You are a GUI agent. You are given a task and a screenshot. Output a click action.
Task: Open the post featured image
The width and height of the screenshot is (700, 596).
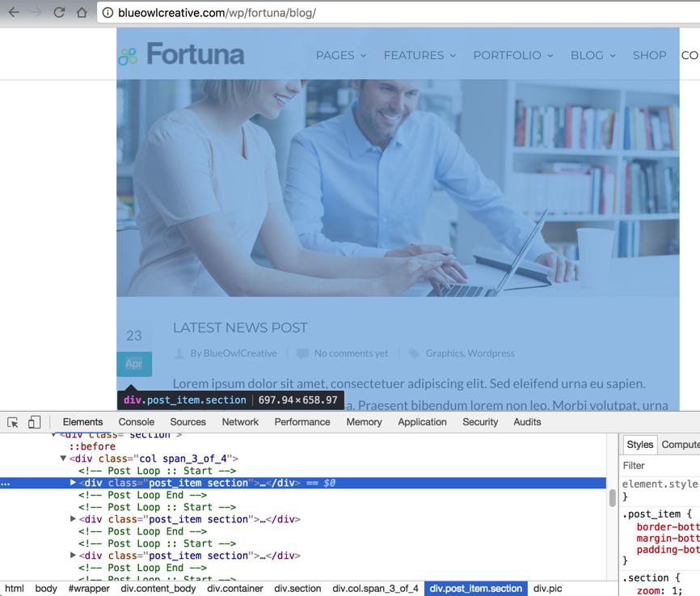tap(398, 188)
